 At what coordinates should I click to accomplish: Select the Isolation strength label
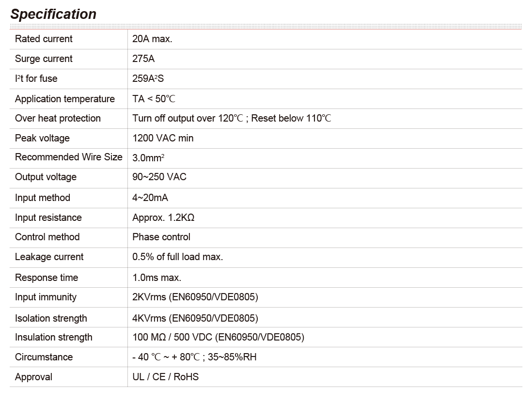point(51,318)
